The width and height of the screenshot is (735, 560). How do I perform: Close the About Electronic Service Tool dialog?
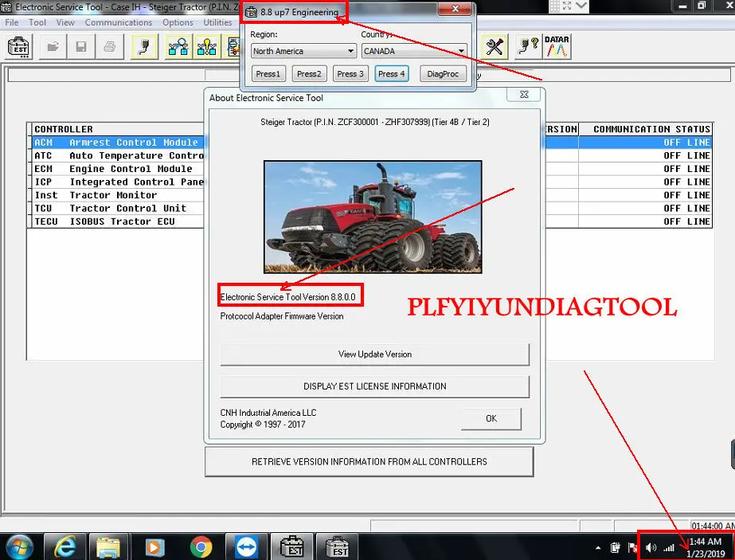(524, 94)
